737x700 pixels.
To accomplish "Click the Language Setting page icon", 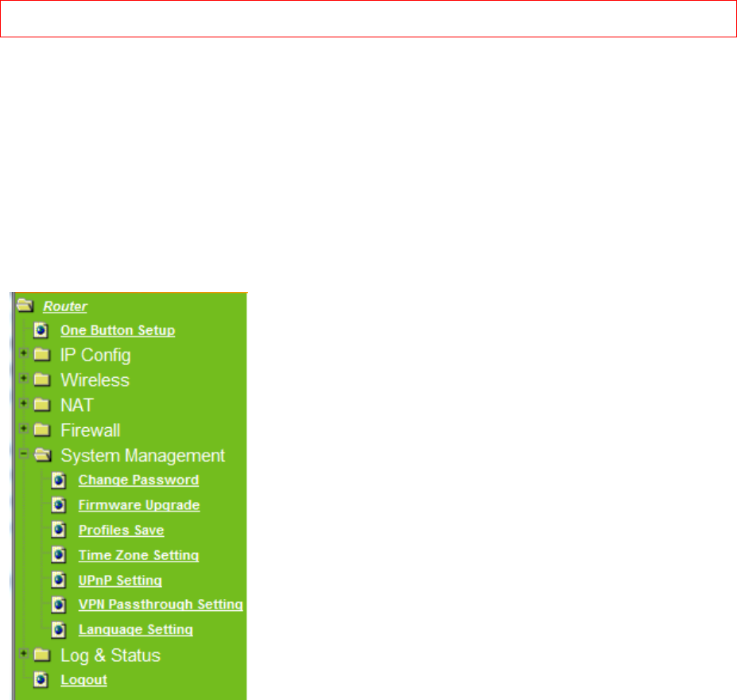I will click(59, 630).
